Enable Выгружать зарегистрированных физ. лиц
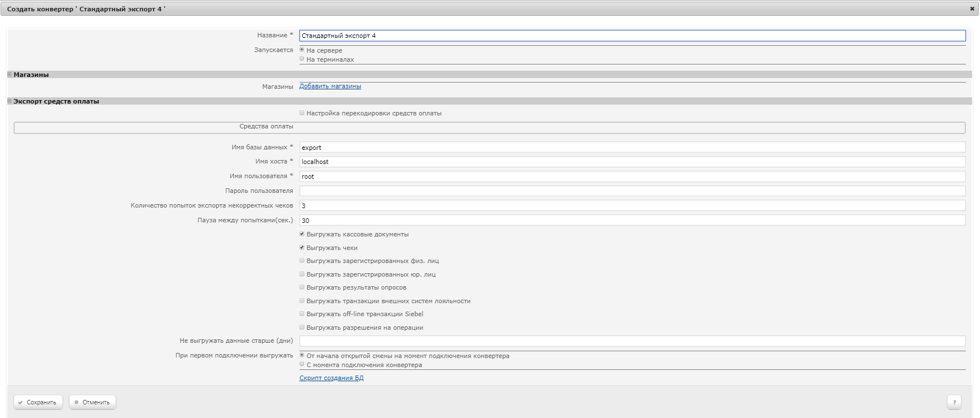Screen dimensions: 980x418 (302, 261)
